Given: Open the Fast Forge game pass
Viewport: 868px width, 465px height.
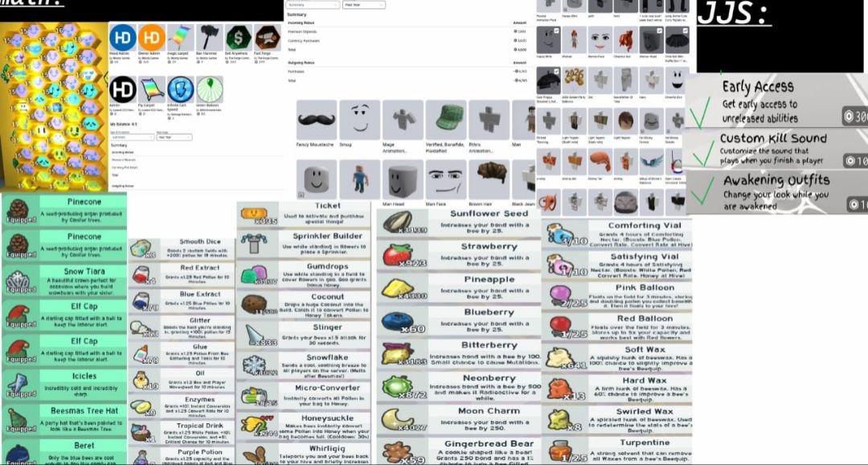Looking at the screenshot, I should [268, 38].
